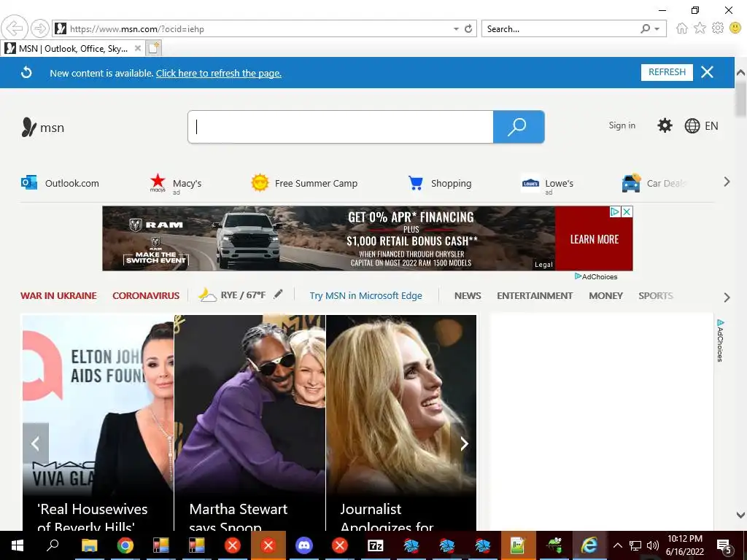Dismiss the new content notification banner
Screen dimensions: 747x560
click(x=707, y=72)
